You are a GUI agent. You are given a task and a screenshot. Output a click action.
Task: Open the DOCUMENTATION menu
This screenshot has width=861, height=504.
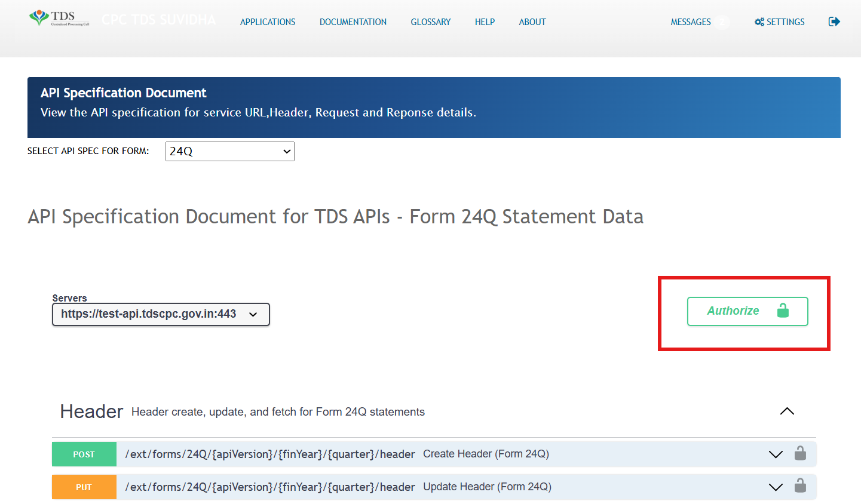[353, 22]
